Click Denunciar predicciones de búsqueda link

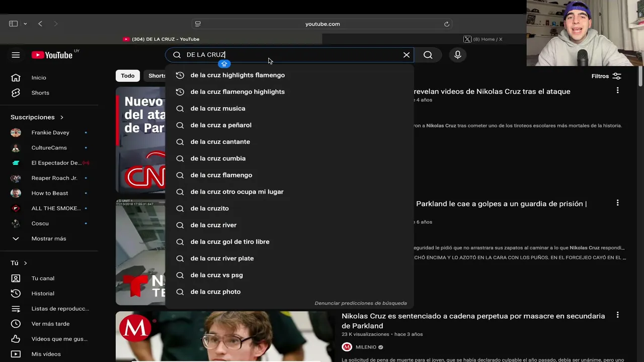(361, 303)
